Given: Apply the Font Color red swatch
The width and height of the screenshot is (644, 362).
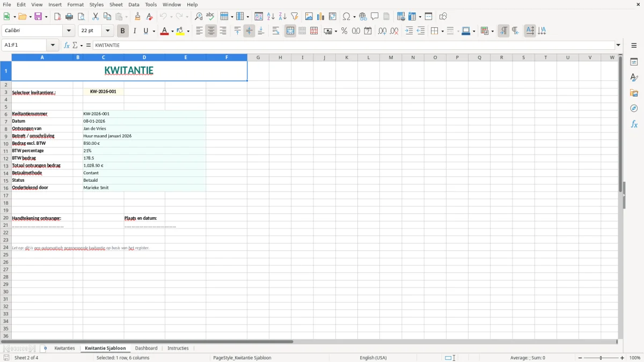Looking at the screenshot, I should tap(164, 31).
